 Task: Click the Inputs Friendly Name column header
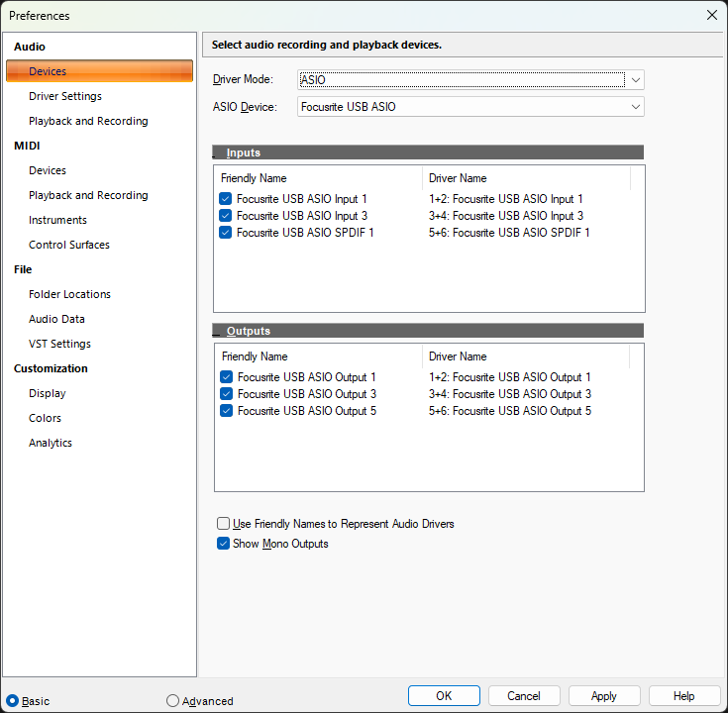(x=319, y=178)
